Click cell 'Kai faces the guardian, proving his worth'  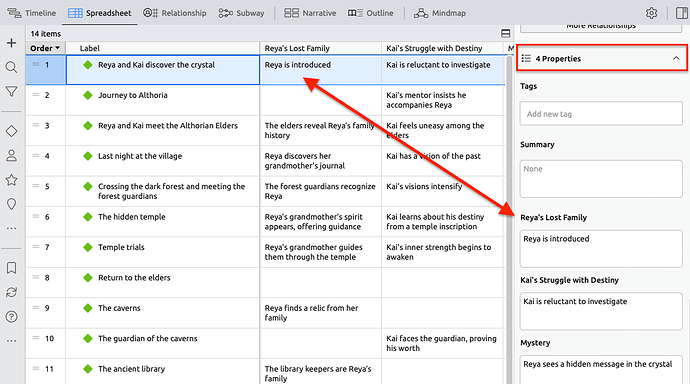pyautogui.click(x=443, y=343)
